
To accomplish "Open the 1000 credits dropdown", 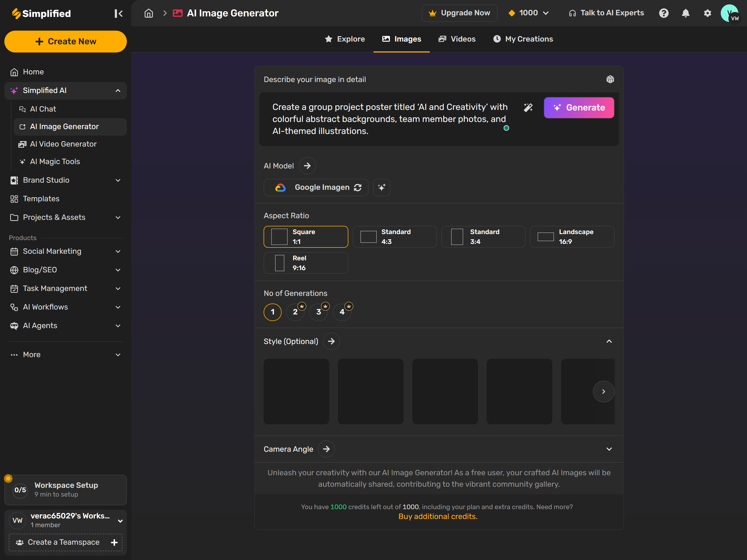I will pyautogui.click(x=529, y=13).
